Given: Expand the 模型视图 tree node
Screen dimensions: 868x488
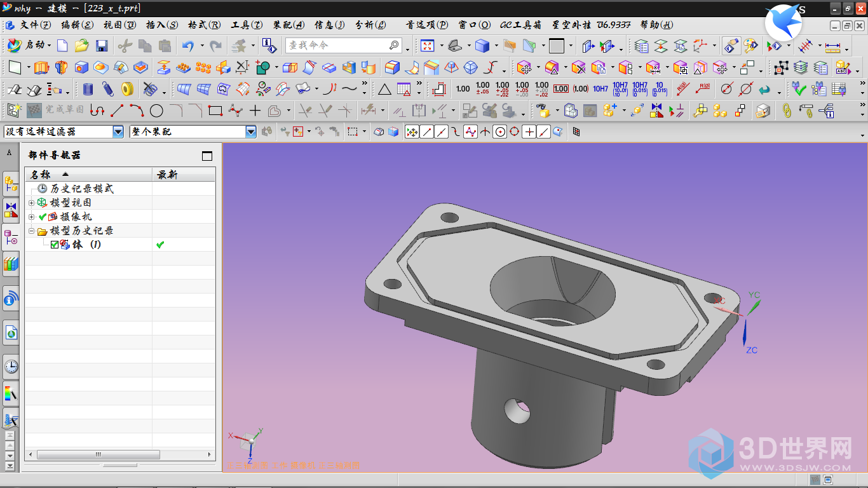Looking at the screenshot, I should point(32,203).
